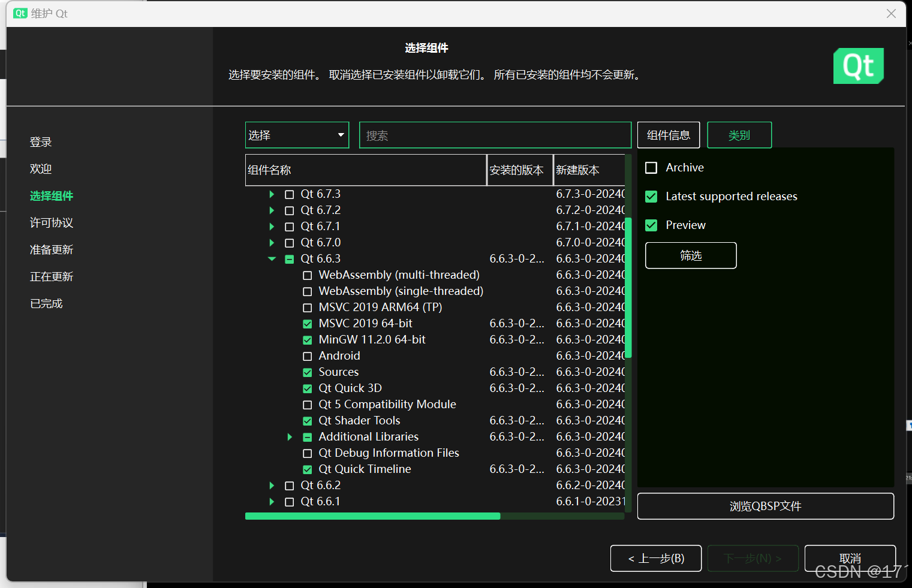Select 正在更新 step in sidebar
The height and width of the screenshot is (588, 912).
click(x=52, y=277)
